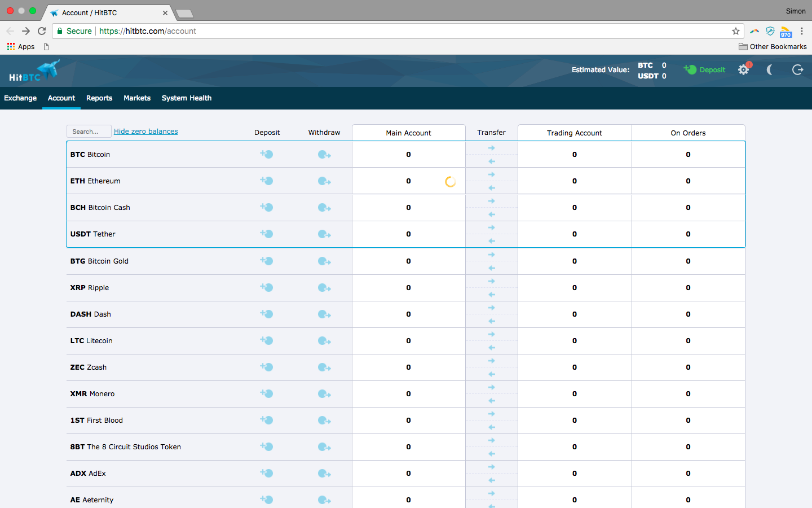The image size is (812, 508).
Task: Open Chrome three-dot menu
Action: pyautogui.click(x=802, y=31)
